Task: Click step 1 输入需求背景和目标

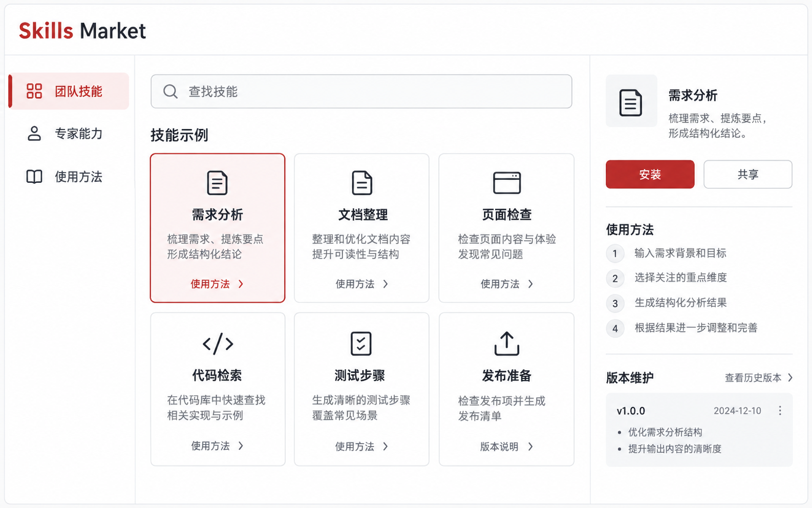Action: click(x=680, y=253)
